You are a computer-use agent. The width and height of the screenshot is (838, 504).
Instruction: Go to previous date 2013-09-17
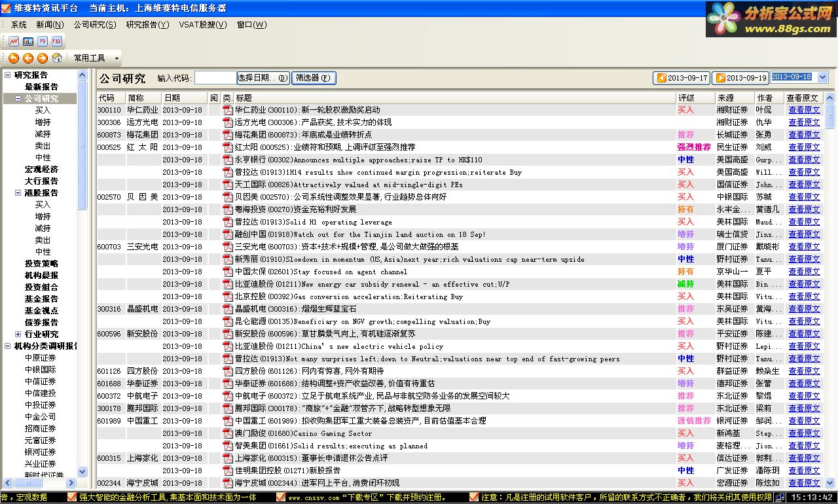pyautogui.click(x=682, y=78)
